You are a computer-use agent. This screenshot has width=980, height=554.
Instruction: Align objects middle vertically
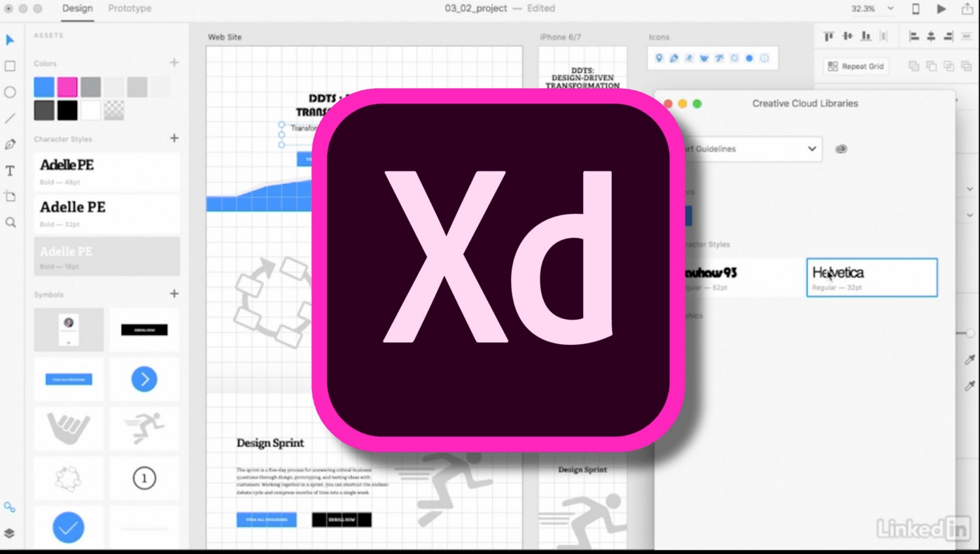tap(848, 36)
